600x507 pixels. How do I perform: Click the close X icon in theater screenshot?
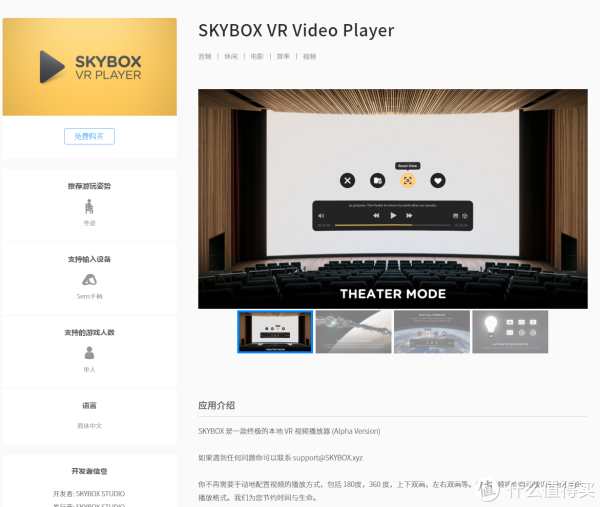pyautogui.click(x=347, y=180)
